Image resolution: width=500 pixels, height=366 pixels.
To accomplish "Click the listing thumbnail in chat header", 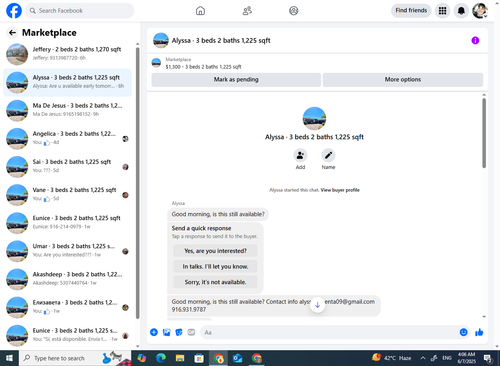I will [x=160, y=40].
